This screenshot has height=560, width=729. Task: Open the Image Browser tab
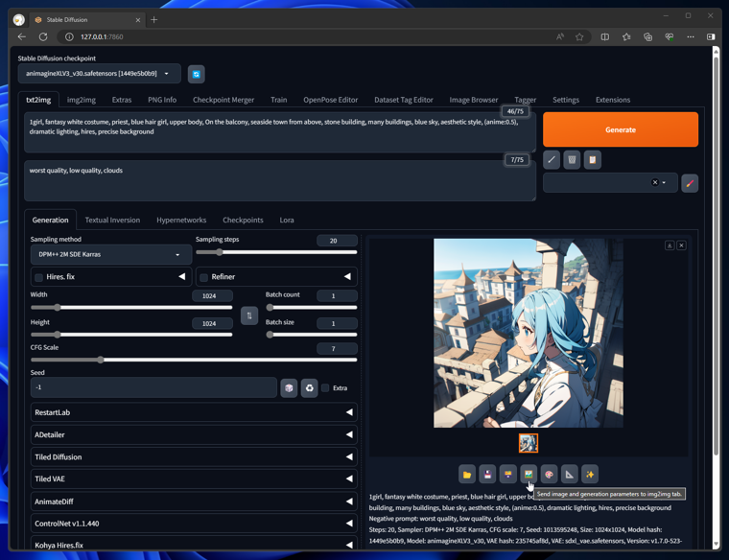coord(473,100)
